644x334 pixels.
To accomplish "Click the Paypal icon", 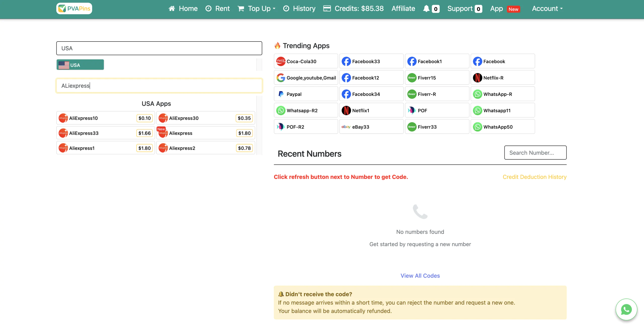I will point(281,94).
